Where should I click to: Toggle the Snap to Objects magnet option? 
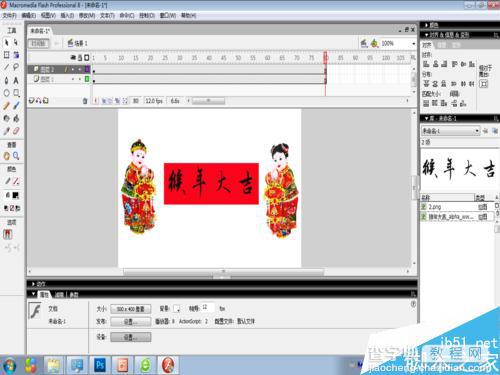[x=8, y=235]
